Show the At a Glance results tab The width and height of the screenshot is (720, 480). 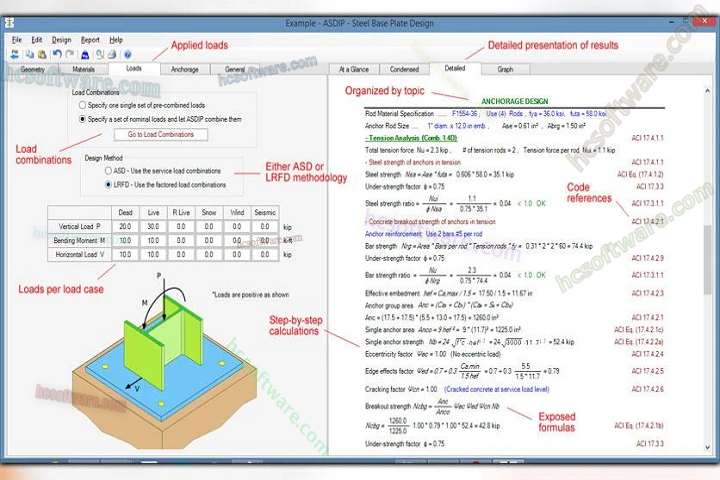click(354, 69)
